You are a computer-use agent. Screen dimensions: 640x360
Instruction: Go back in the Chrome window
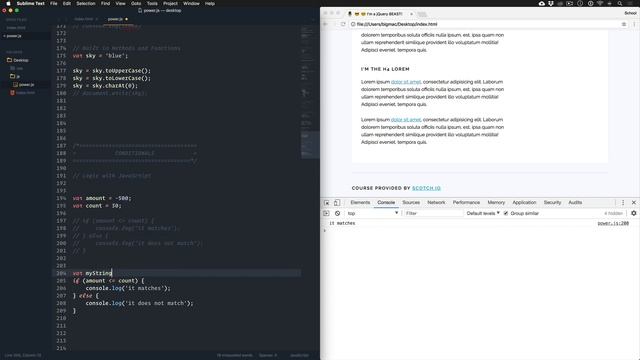click(325, 24)
